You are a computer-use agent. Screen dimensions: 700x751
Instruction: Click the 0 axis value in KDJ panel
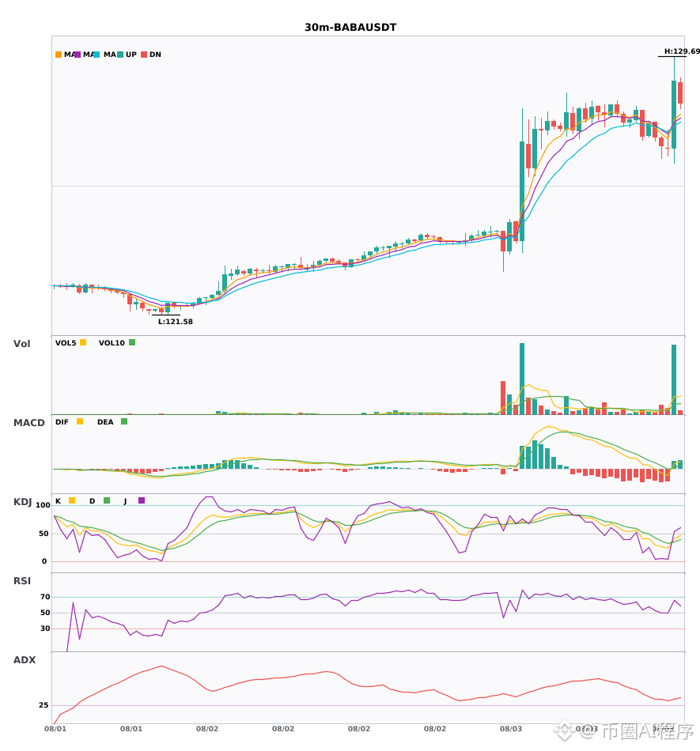pos(44,561)
